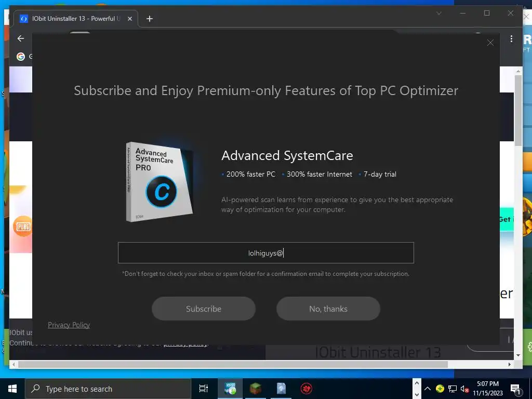Click the Google bookmark icon
Screen dimensions: 532x399
tap(21, 56)
